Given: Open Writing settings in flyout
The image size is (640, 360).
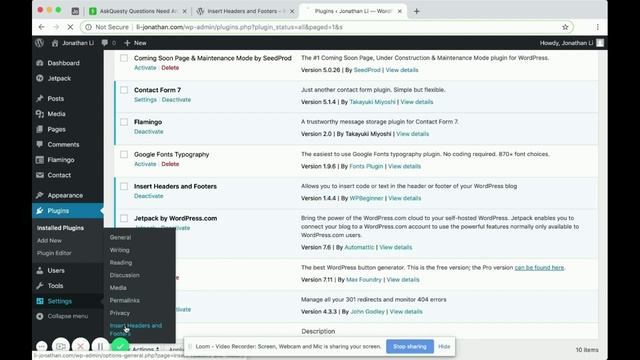Looking at the screenshot, I should point(119,250).
